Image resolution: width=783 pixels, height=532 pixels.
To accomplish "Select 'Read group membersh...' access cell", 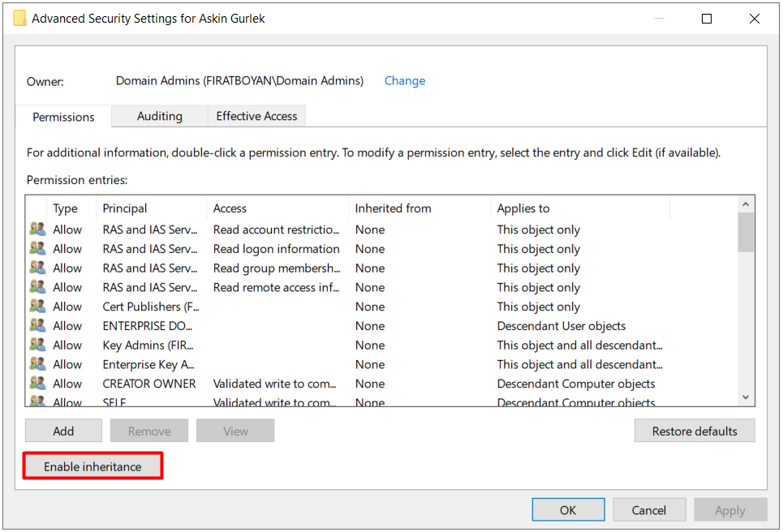I will (x=277, y=268).
